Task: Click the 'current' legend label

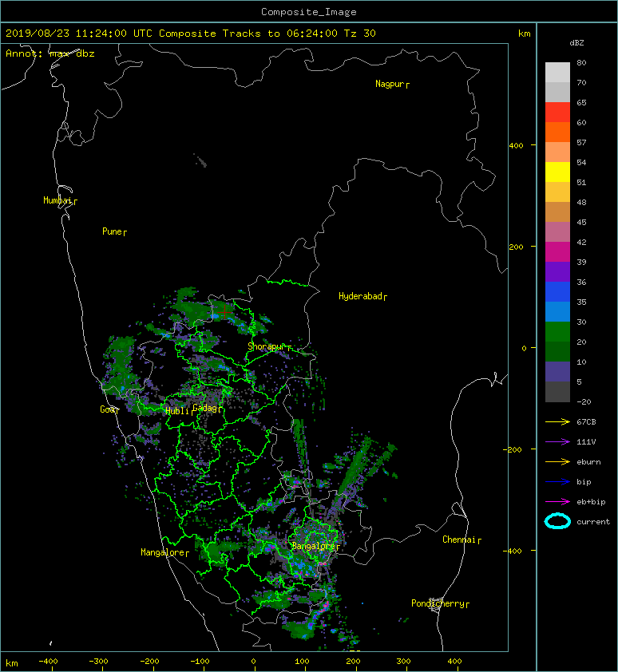Action: tap(593, 522)
